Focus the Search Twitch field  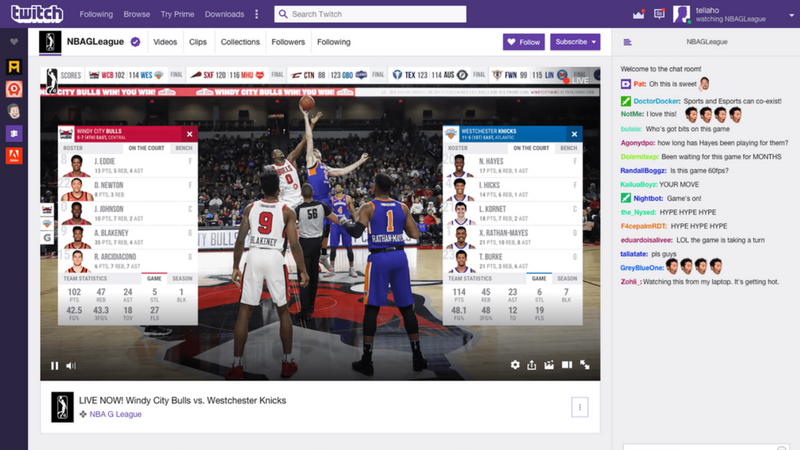(x=370, y=14)
